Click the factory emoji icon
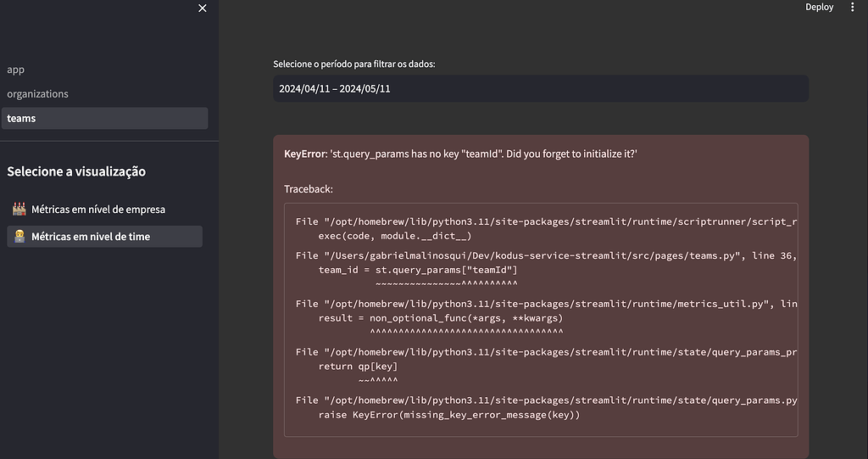 [x=19, y=209]
